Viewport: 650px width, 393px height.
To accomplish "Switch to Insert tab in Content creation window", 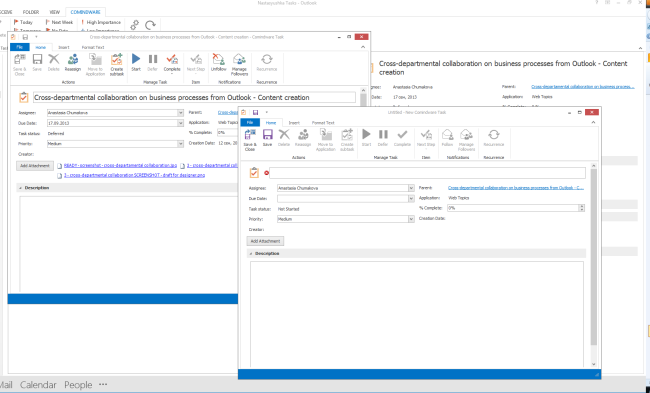I will pos(63,47).
